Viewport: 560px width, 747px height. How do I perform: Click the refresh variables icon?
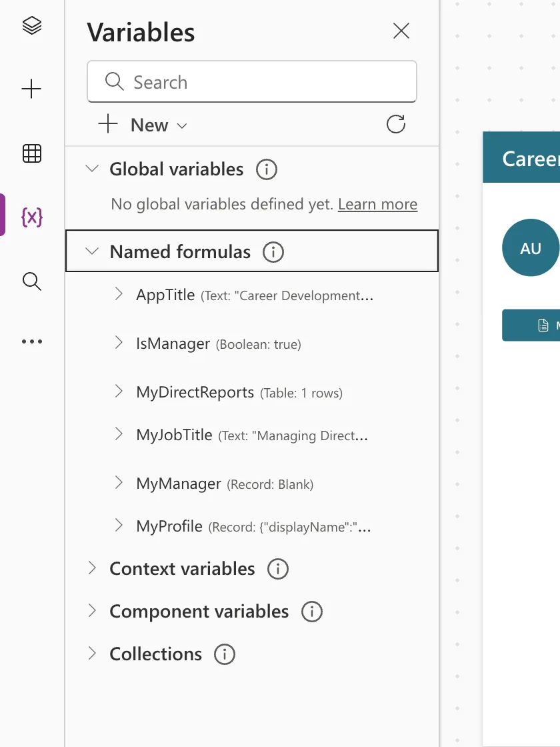[396, 124]
